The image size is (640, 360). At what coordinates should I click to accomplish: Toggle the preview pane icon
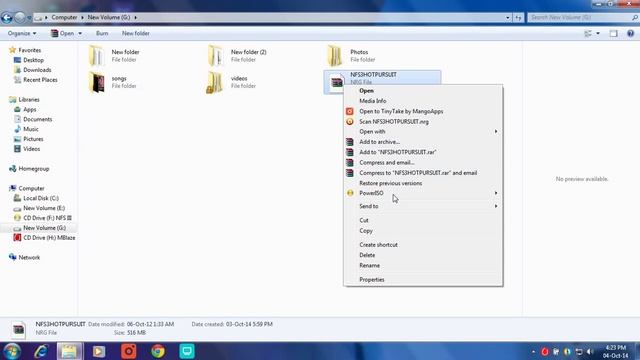[613, 33]
